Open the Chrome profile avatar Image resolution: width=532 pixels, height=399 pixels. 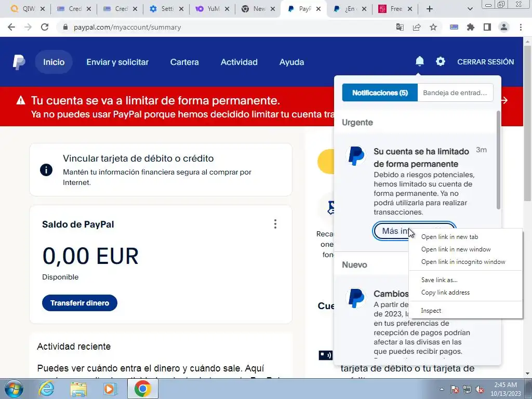504,27
